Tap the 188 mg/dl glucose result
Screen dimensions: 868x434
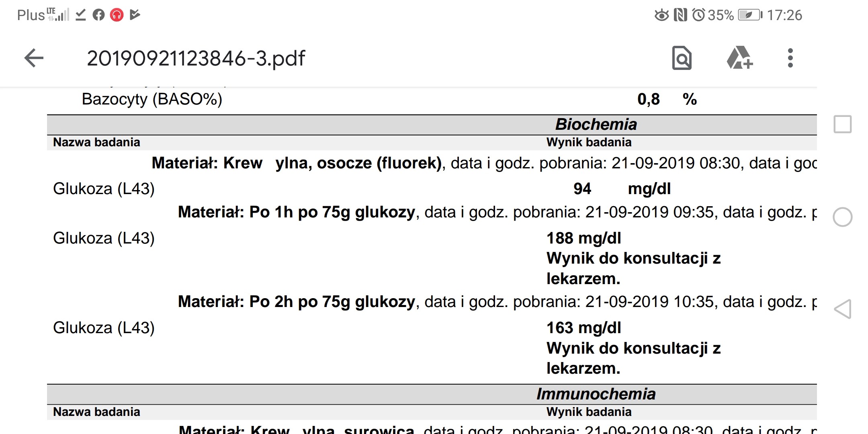coord(583,238)
